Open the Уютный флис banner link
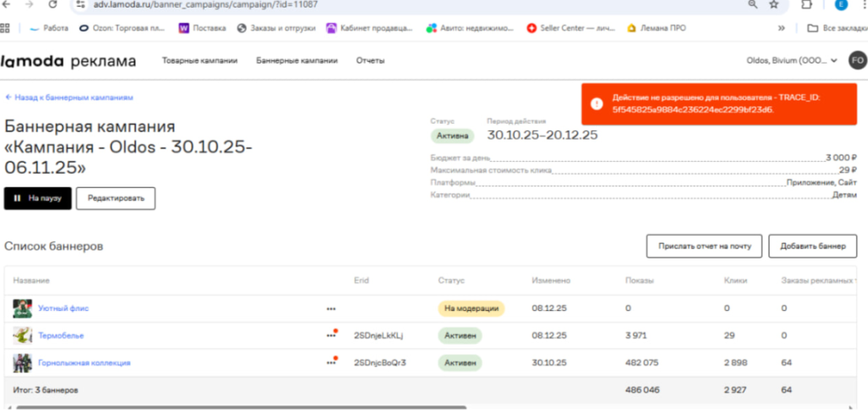Viewport: 868px width, 411px height. (x=63, y=308)
